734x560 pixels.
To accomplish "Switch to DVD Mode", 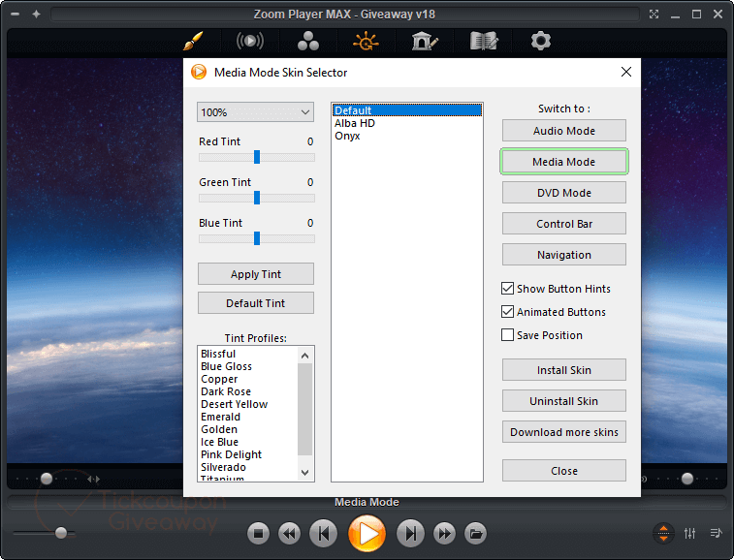I will (564, 192).
